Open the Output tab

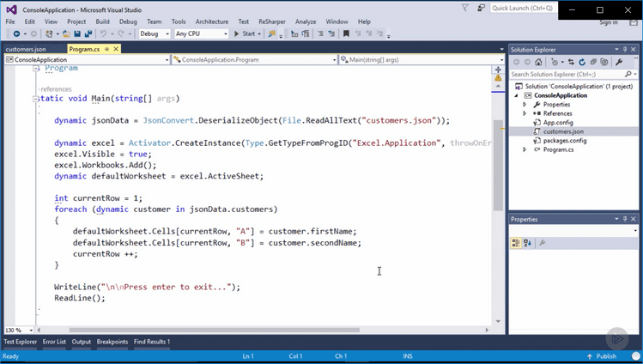point(82,342)
